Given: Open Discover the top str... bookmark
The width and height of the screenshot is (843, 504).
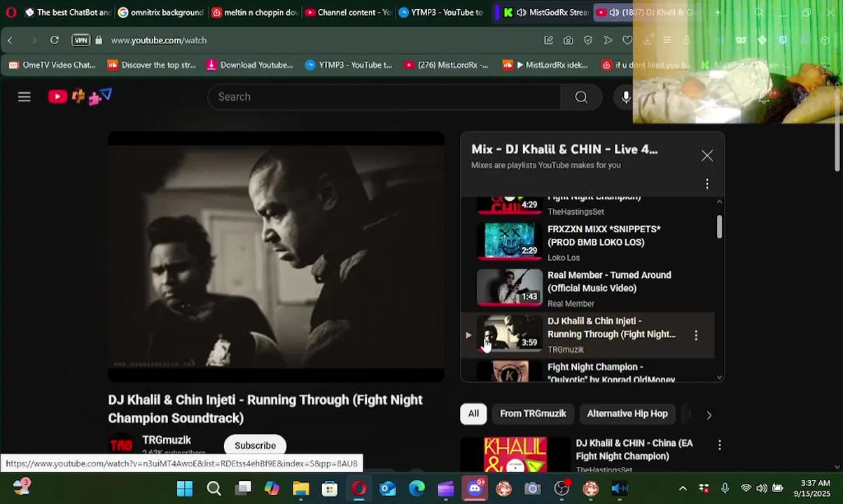Looking at the screenshot, I should pos(151,64).
